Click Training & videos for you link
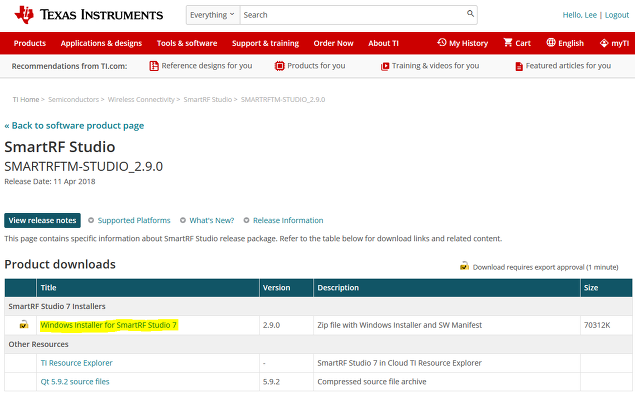Screen dimensions: 635x395 [435, 66]
